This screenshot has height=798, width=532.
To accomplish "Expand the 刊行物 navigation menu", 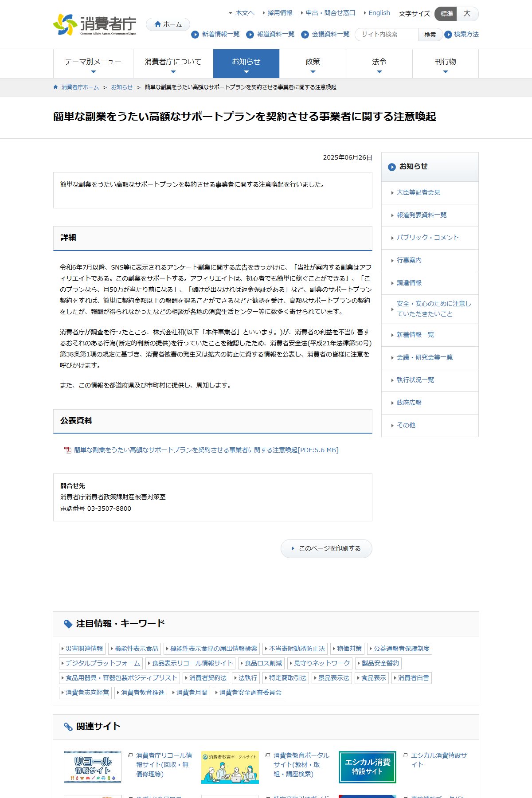I will [446, 64].
